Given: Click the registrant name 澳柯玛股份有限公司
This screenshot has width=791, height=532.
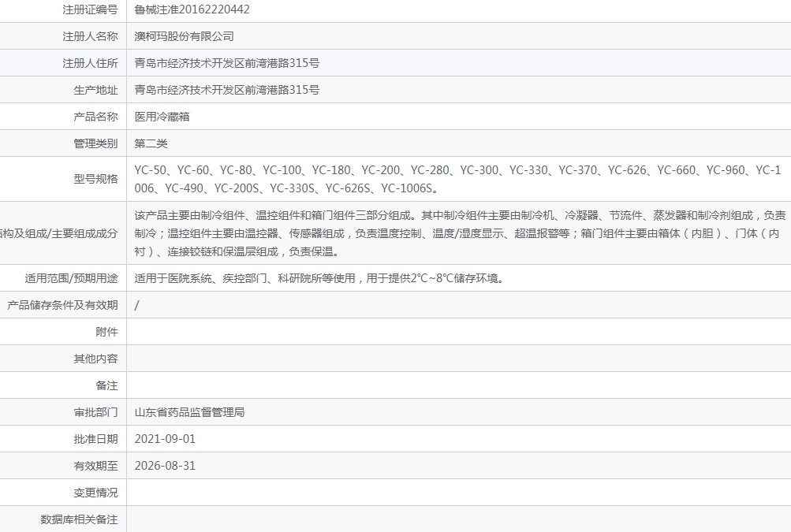Looking at the screenshot, I should pyautogui.click(x=184, y=36).
